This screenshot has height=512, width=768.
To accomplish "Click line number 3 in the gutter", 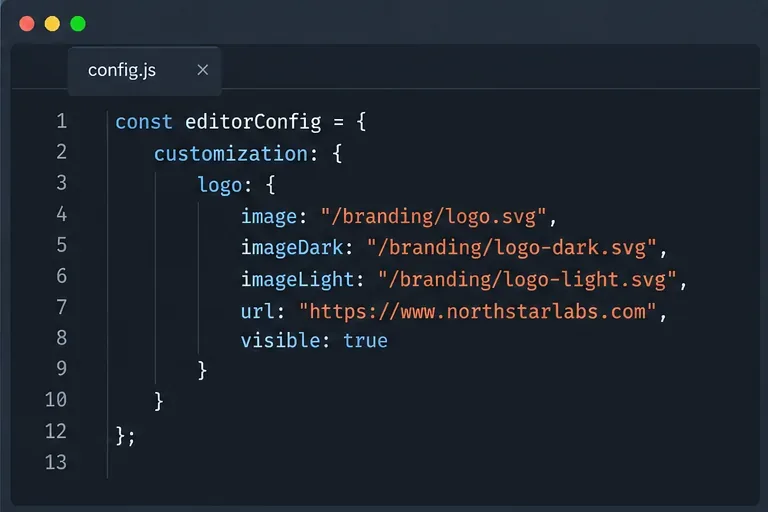I will click(61, 183).
